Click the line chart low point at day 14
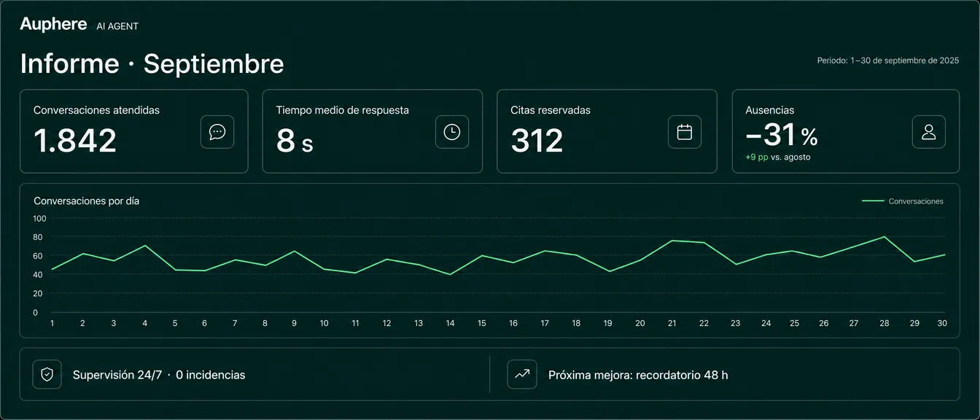Viewport: 980px width, 420px height. pyautogui.click(x=451, y=274)
